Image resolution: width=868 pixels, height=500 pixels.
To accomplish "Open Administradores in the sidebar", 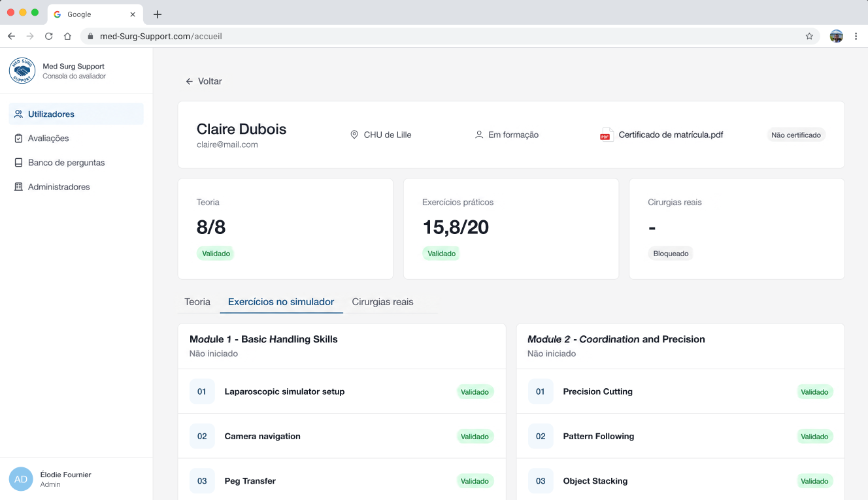I will 76,187.
